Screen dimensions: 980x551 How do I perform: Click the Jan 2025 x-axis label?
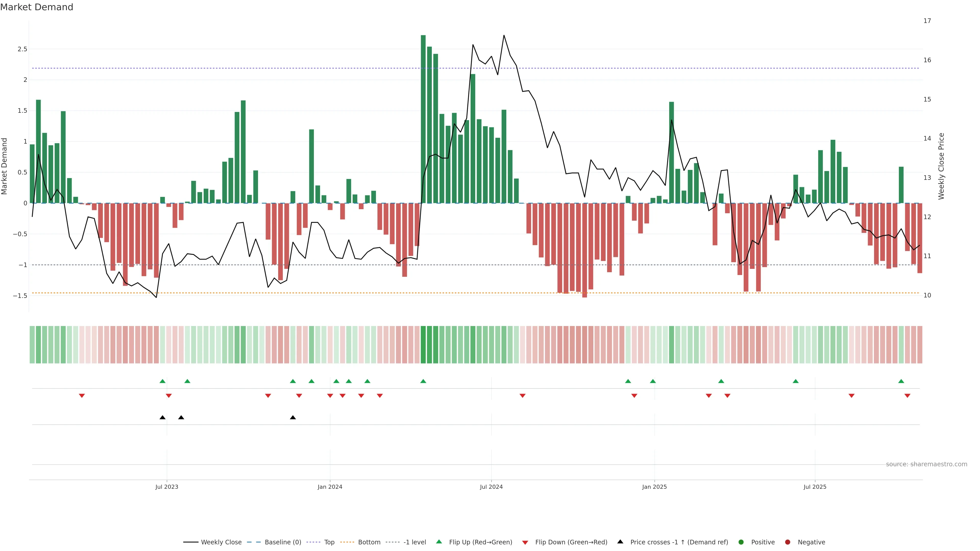coord(654,487)
